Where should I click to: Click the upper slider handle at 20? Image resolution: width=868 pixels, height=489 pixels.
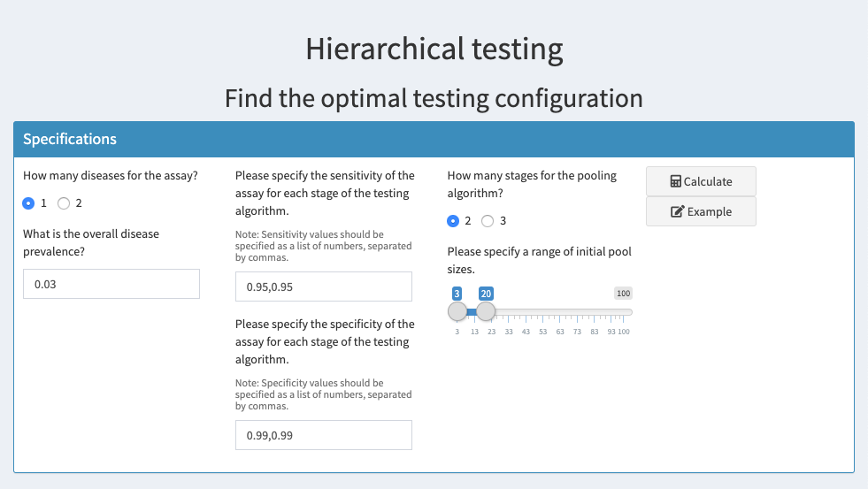click(x=486, y=311)
